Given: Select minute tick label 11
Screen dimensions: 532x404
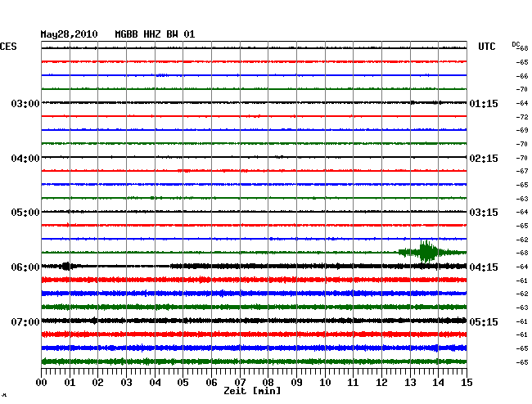Looking at the screenshot, I should click(x=353, y=383).
